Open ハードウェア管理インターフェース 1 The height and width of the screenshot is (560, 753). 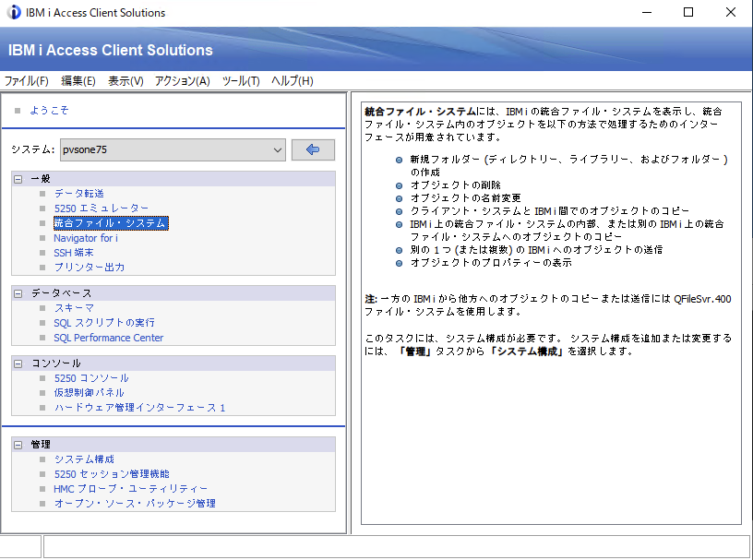tap(139, 408)
